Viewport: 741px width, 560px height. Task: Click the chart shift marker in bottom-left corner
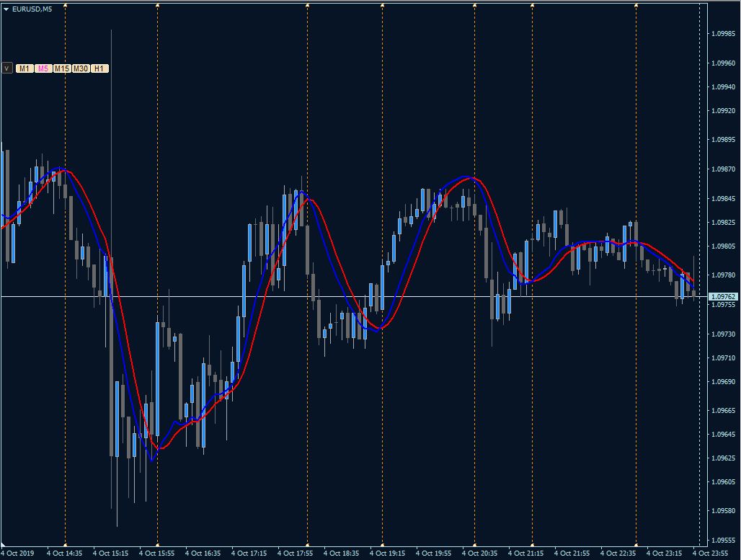coord(3,544)
